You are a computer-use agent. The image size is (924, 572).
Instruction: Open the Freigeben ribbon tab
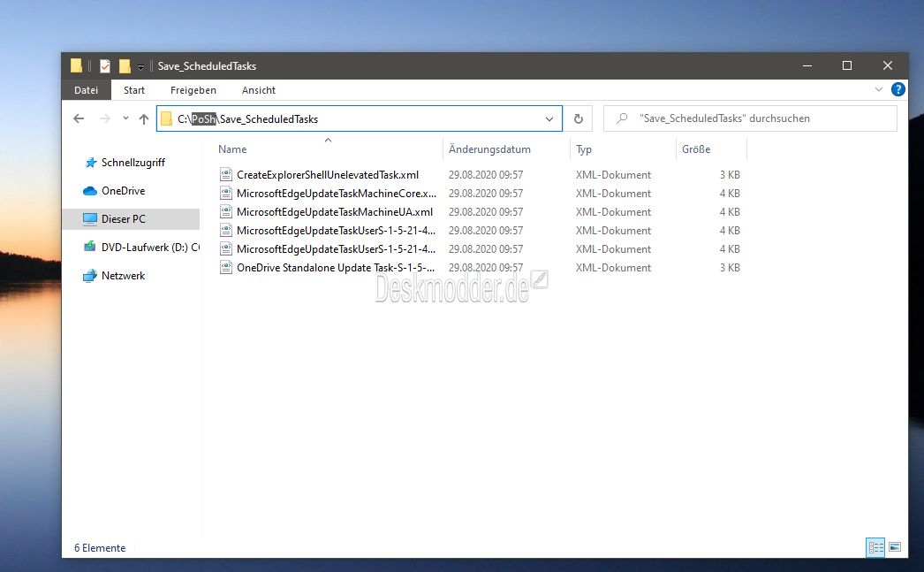point(193,90)
